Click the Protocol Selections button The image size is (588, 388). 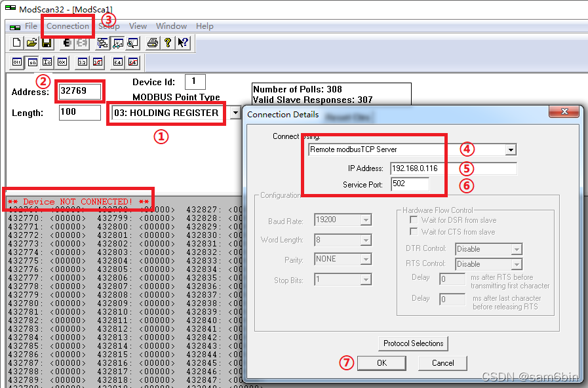[x=413, y=343]
